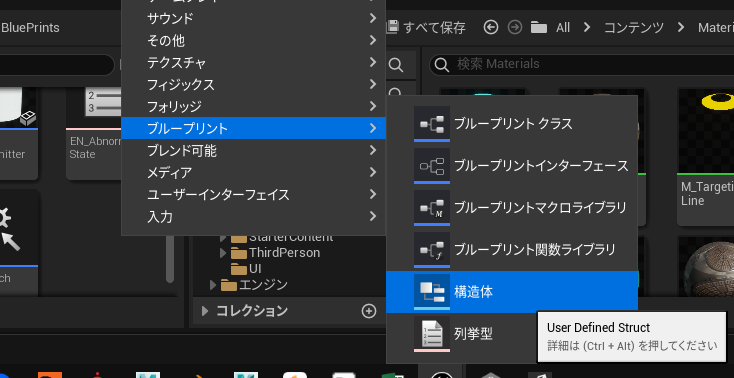Choose ブループリント関数ライブラリ from submenu
The height and width of the screenshot is (378, 734).
512,249
